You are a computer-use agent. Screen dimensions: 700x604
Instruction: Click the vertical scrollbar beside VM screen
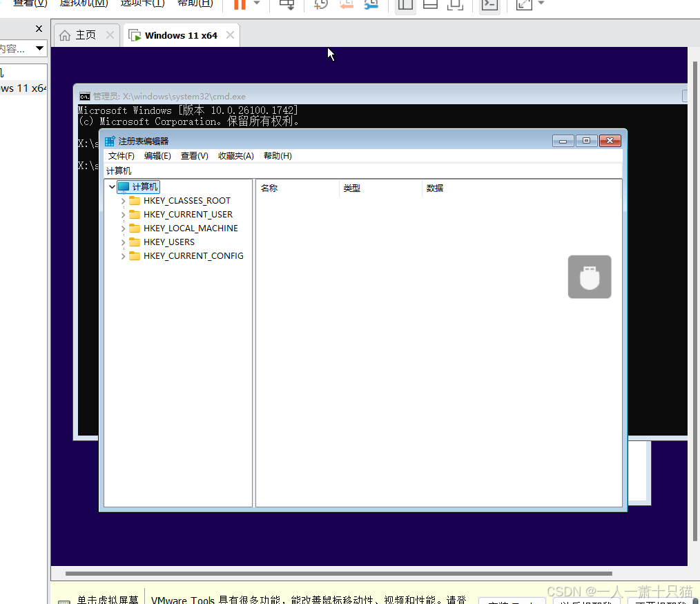pos(695,302)
